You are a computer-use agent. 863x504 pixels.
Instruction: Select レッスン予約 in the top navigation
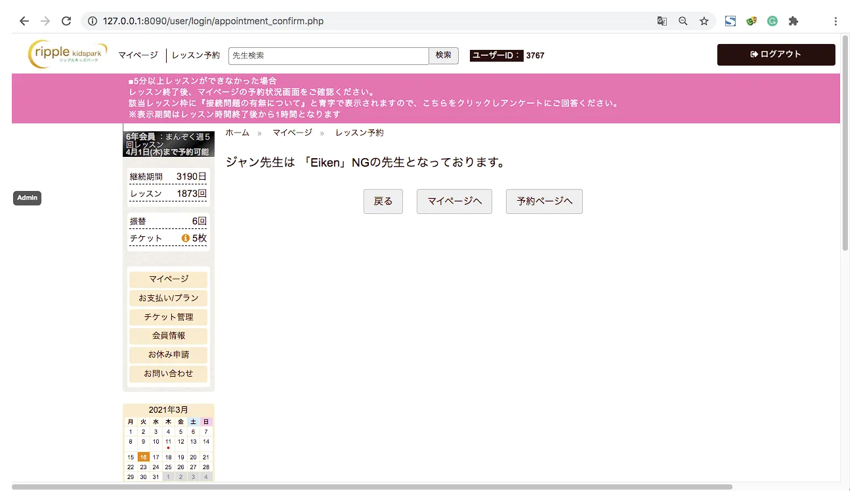[x=196, y=56]
